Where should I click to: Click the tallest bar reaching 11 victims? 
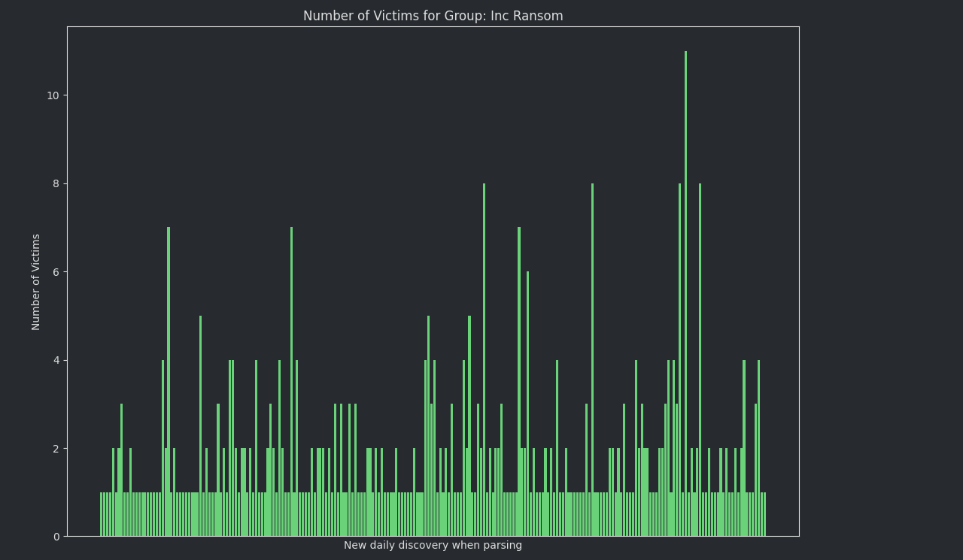685,294
